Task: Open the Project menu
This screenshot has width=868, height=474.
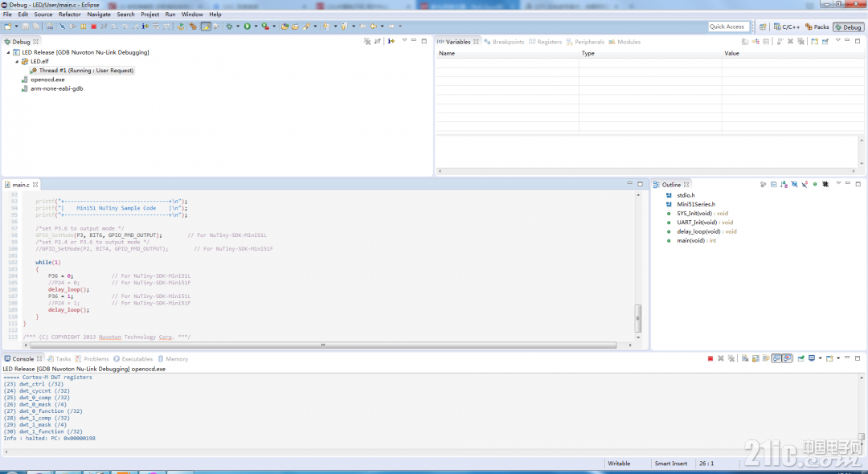Action: click(x=149, y=14)
